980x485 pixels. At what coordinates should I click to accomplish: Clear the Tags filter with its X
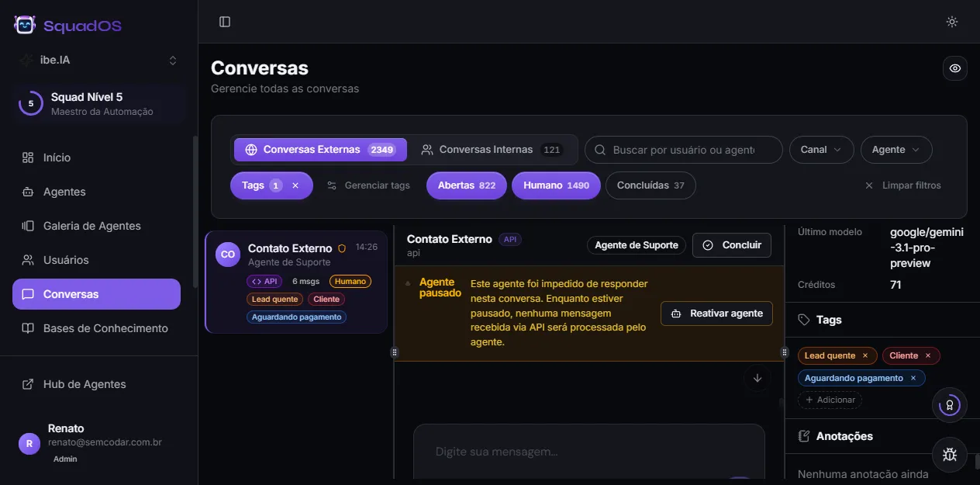pos(295,185)
